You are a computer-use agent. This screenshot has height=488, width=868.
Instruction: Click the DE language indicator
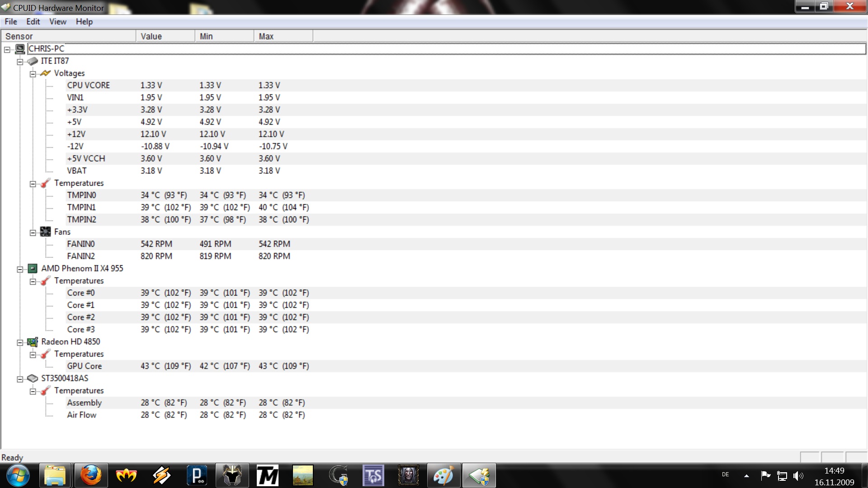tap(725, 474)
